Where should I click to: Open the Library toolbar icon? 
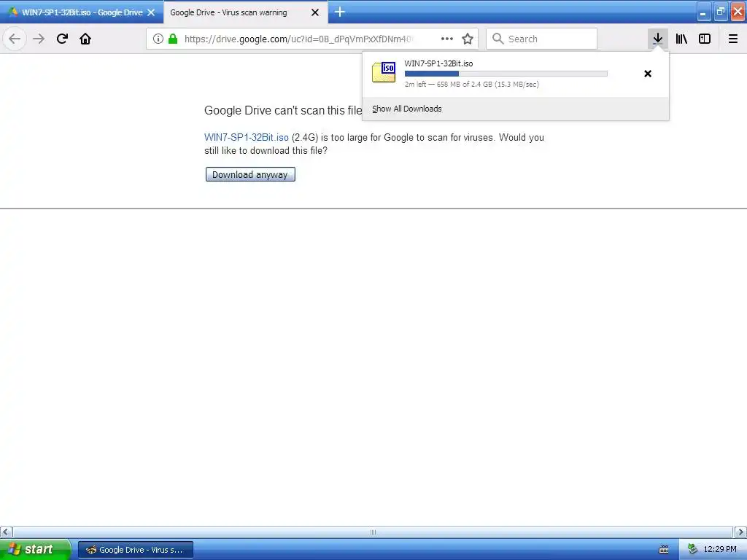681,39
